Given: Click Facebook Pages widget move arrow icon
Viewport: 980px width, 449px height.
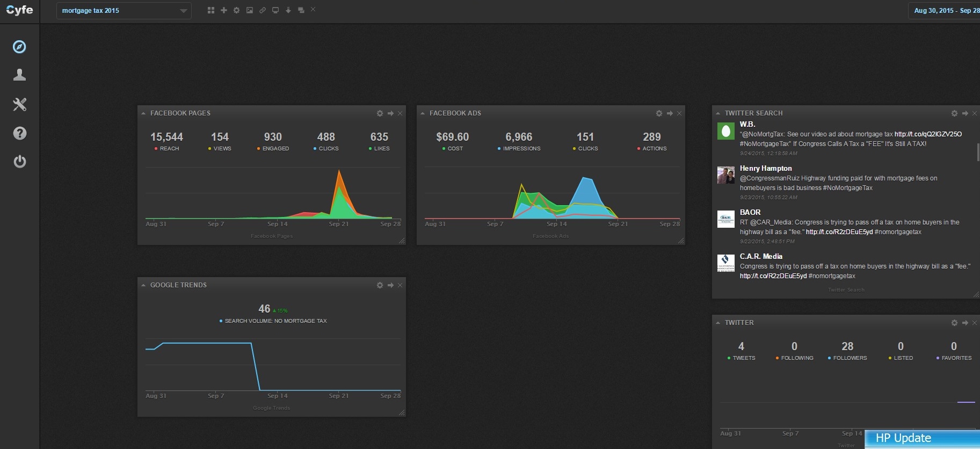Looking at the screenshot, I should tap(391, 113).
